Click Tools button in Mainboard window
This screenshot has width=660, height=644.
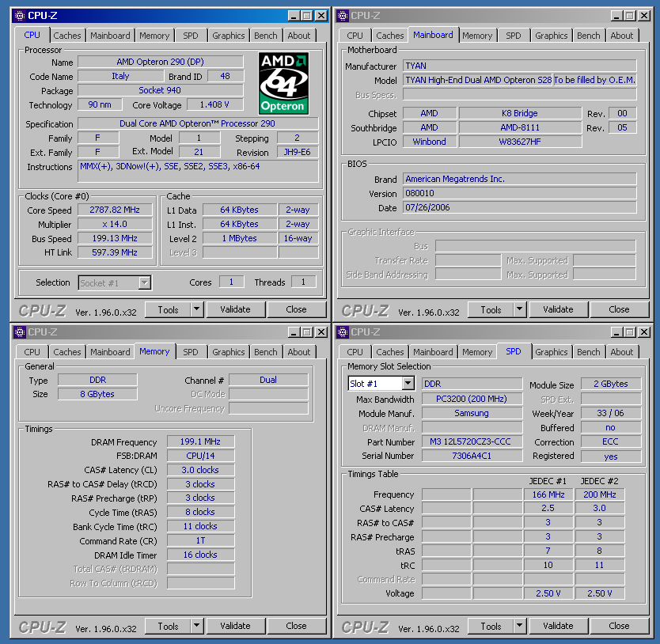pos(491,309)
